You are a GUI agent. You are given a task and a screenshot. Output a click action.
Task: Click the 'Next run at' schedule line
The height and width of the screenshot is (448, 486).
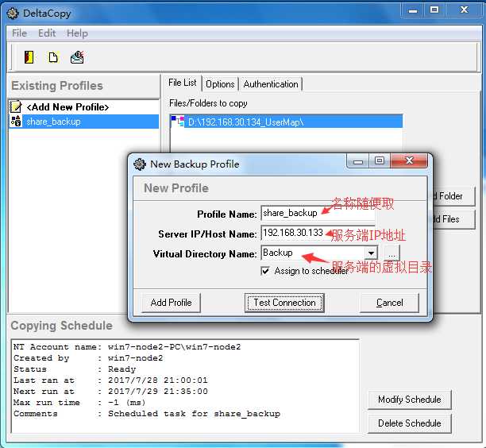point(110,392)
